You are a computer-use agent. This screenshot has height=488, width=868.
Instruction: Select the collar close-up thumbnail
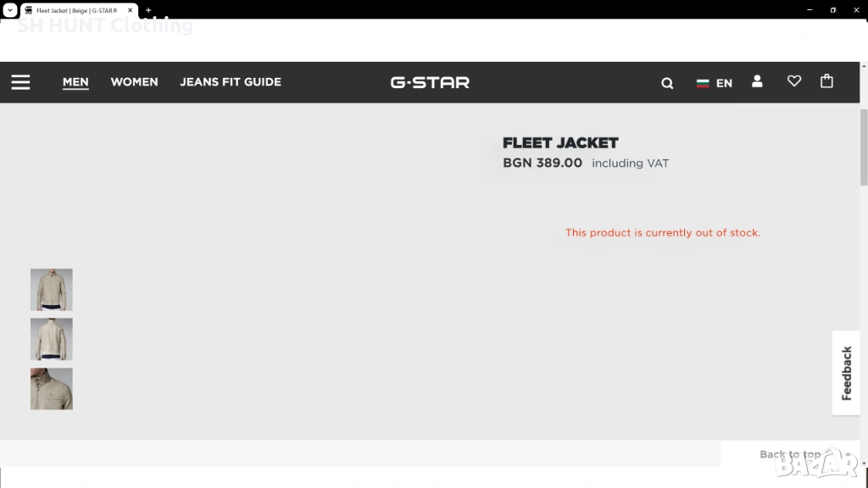click(52, 389)
